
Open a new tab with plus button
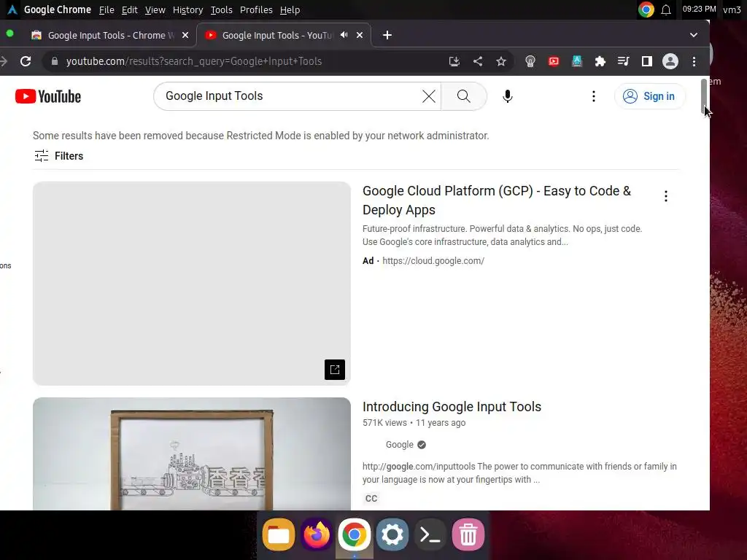(x=387, y=35)
